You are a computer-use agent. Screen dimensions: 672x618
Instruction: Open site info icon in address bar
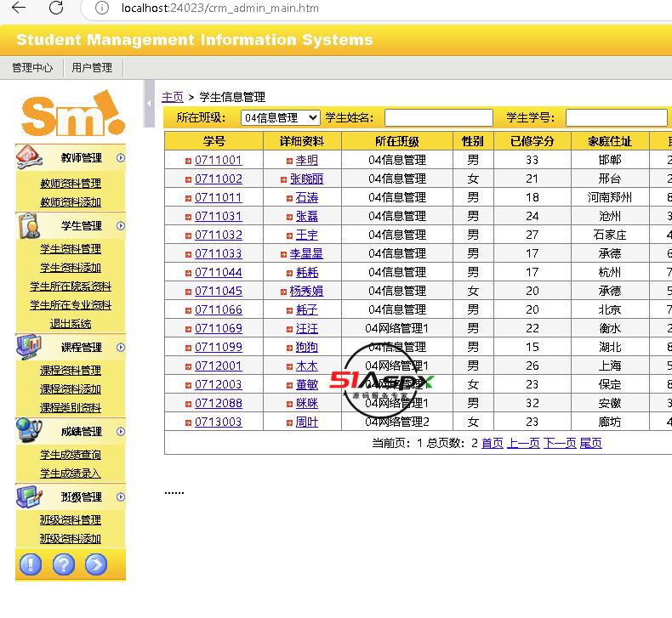coord(101,8)
